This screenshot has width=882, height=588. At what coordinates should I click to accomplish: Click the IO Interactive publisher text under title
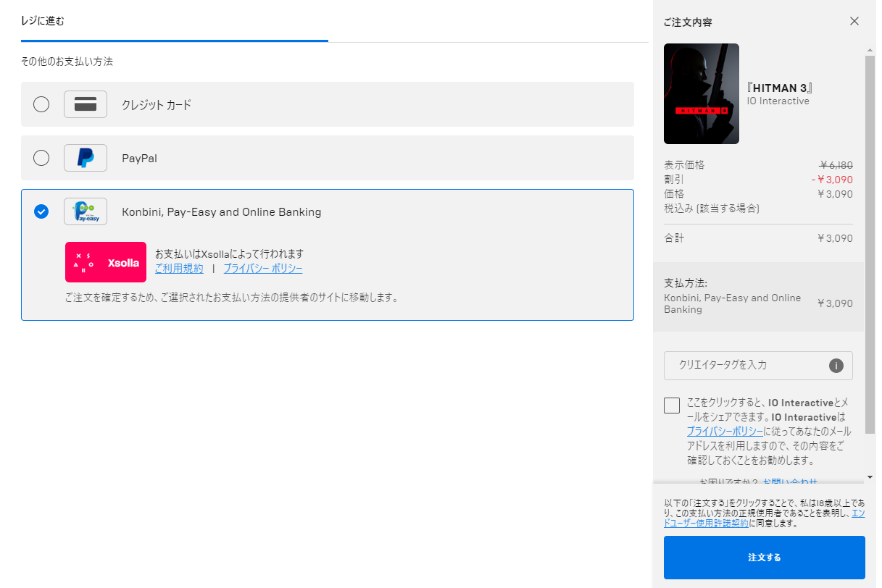778,101
